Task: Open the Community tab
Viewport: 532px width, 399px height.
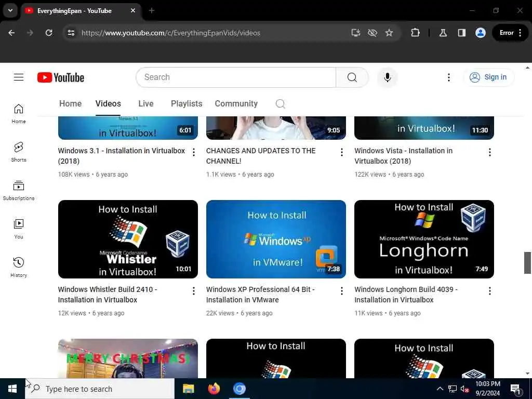Action: tap(236, 103)
